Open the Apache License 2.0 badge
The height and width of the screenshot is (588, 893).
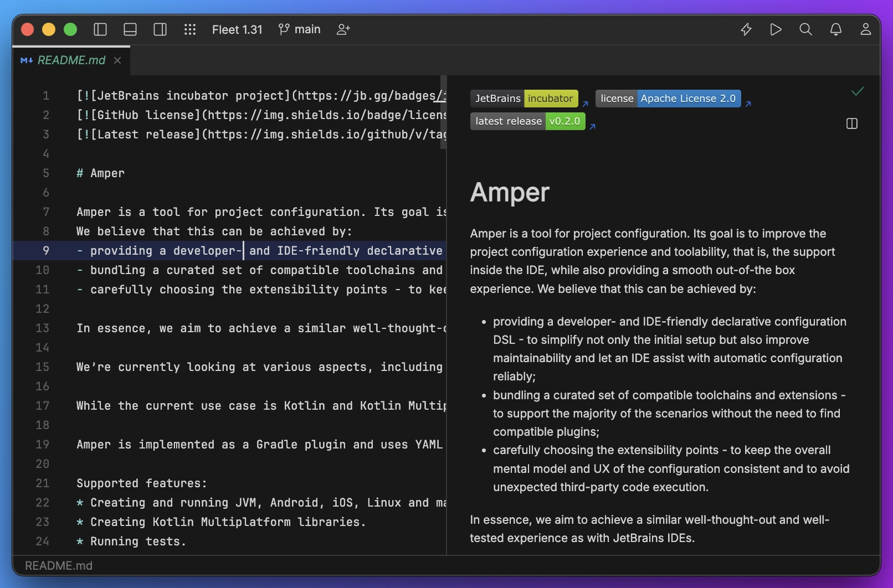click(668, 99)
